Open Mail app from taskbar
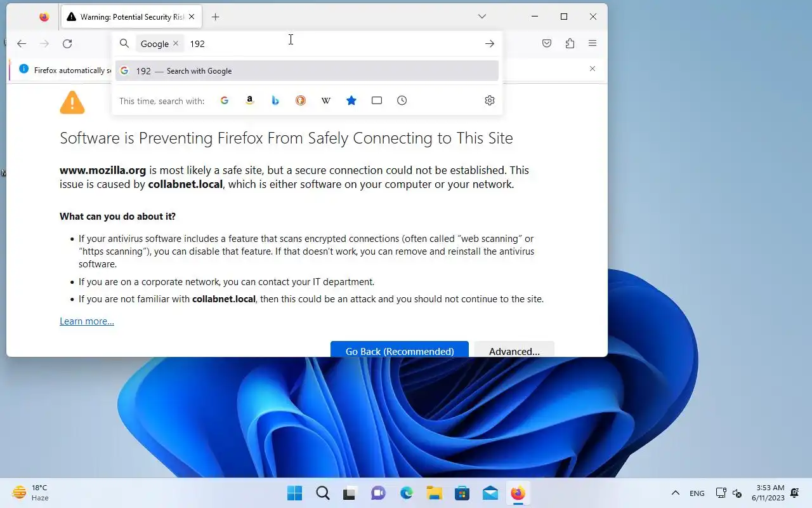This screenshot has width=812, height=508. click(x=490, y=493)
